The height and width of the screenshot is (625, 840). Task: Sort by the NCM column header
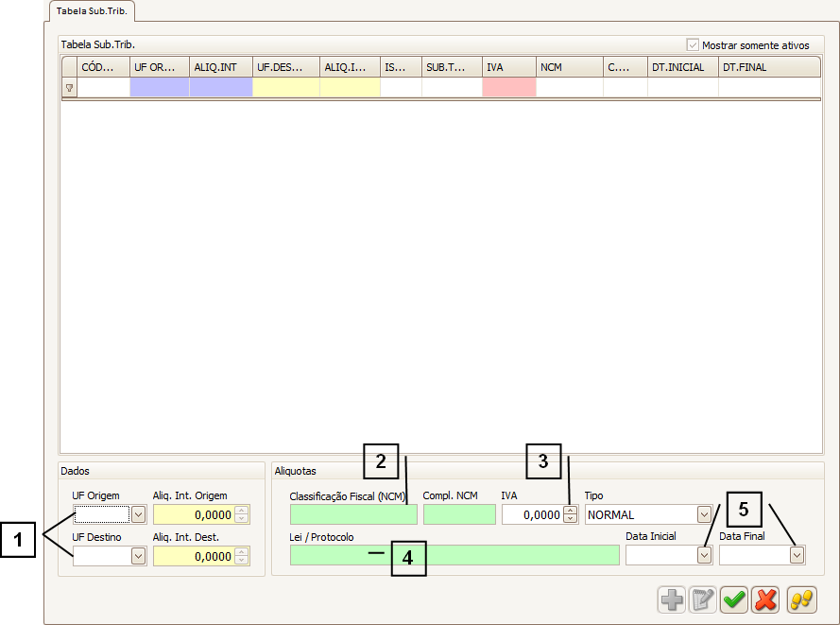coord(569,67)
